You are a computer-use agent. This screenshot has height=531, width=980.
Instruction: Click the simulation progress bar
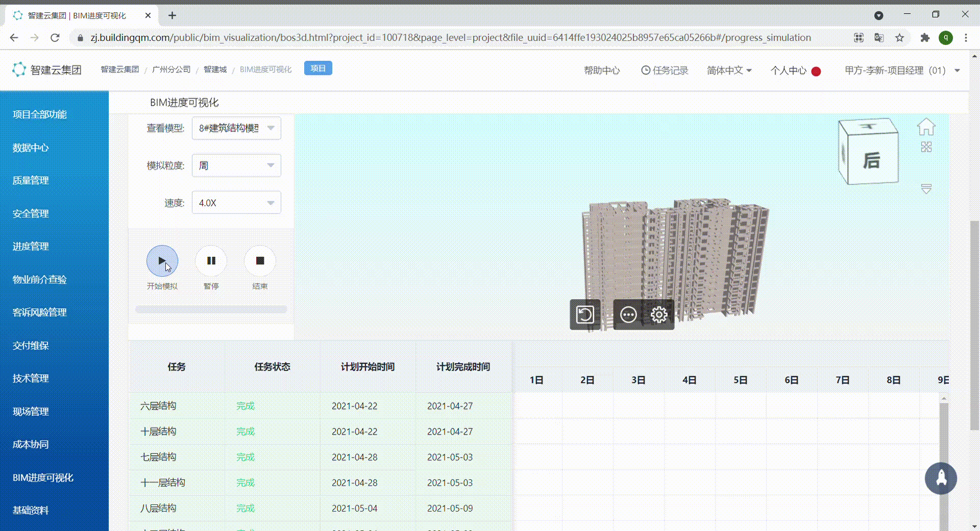(x=211, y=309)
